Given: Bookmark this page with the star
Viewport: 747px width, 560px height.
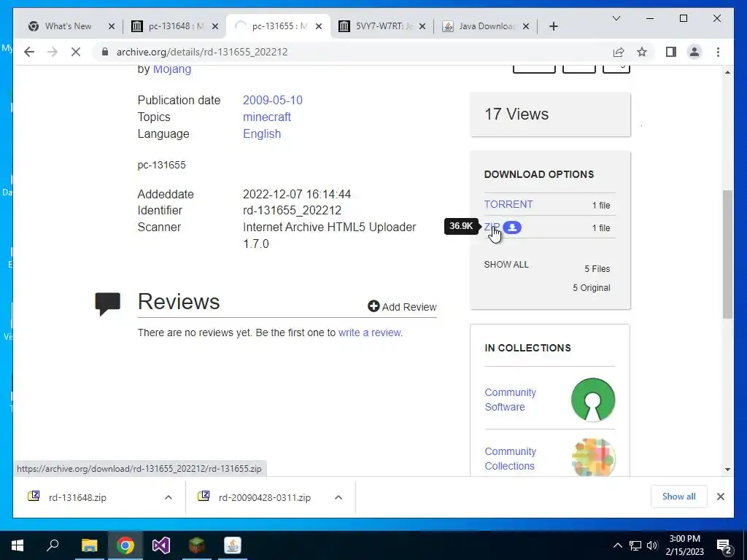Looking at the screenshot, I should [642, 52].
